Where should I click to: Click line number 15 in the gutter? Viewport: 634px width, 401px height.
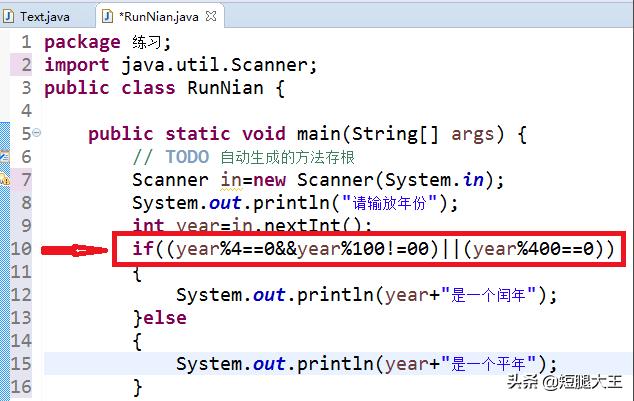(x=21, y=364)
